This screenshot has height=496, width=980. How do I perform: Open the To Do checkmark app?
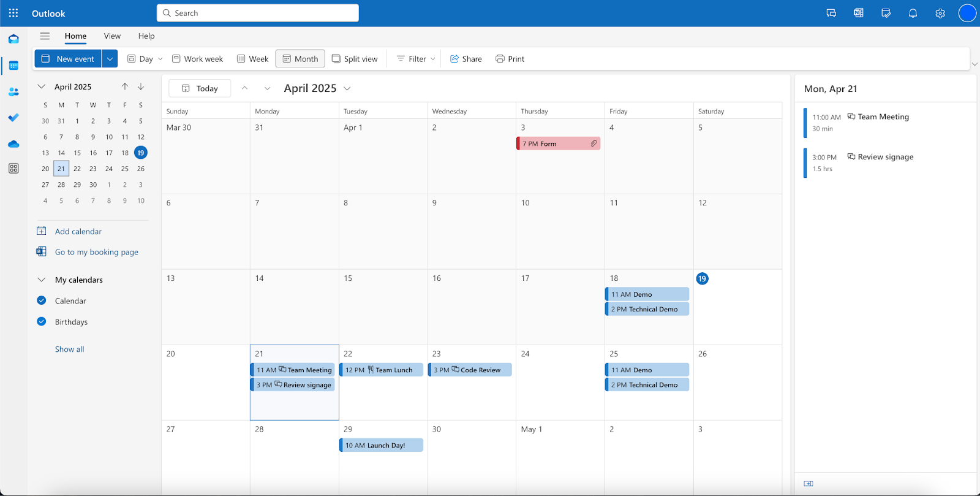pyautogui.click(x=13, y=117)
